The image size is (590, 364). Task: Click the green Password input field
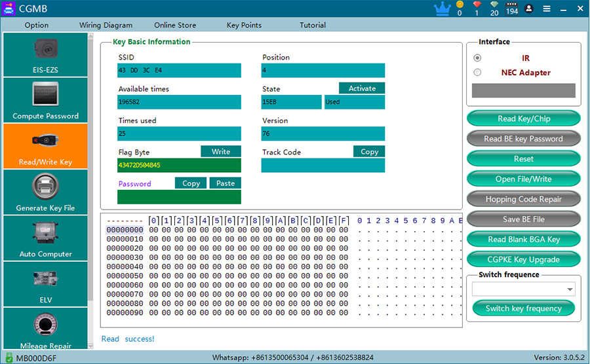point(180,197)
